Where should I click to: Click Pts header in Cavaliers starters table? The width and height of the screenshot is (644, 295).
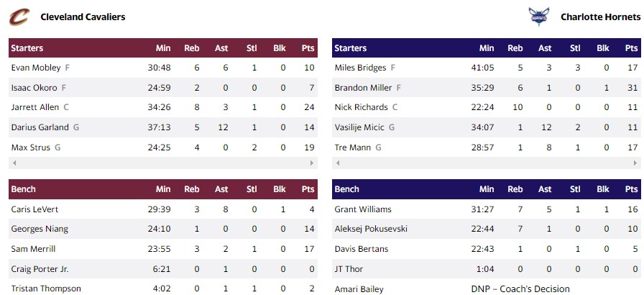pyautogui.click(x=308, y=48)
